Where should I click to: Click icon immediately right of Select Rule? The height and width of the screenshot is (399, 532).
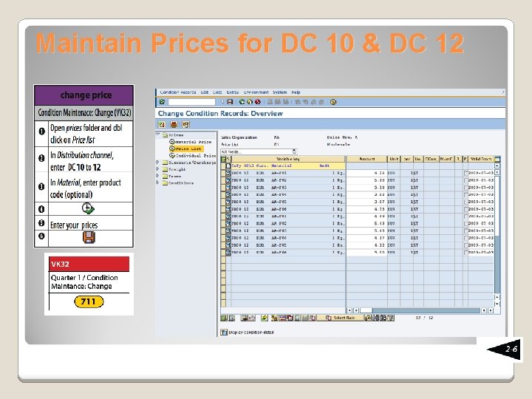tap(368, 318)
